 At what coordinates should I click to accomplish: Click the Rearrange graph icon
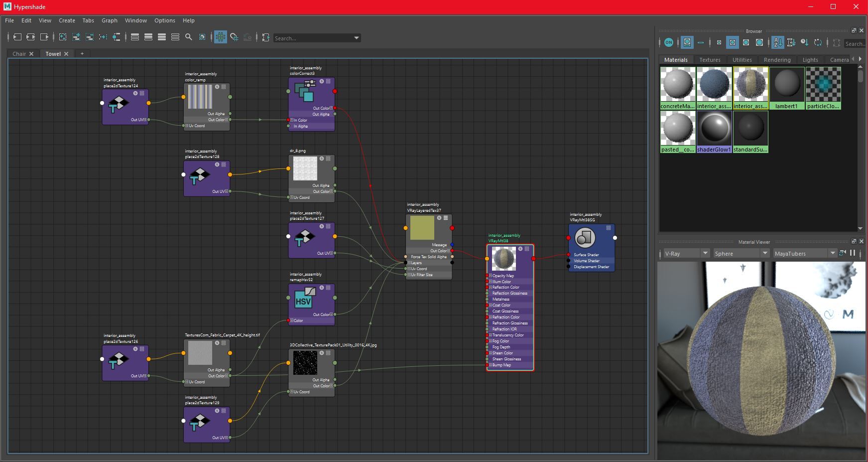click(103, 37)
